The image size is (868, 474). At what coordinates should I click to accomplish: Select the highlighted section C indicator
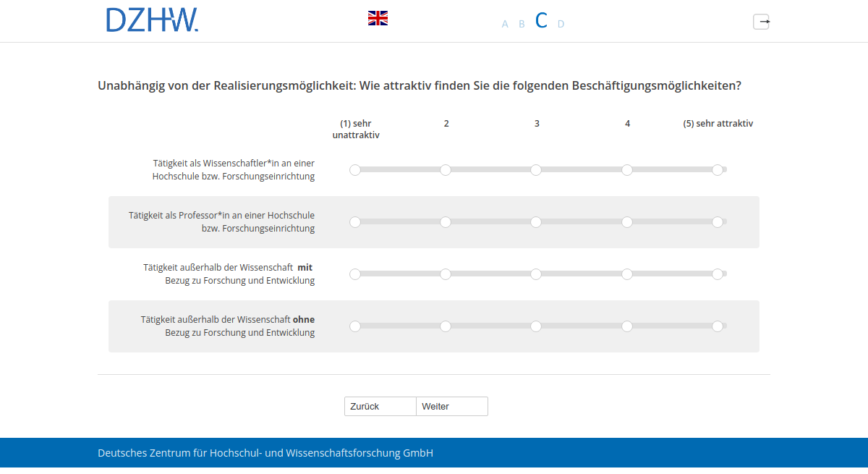(x=541, y=20)
